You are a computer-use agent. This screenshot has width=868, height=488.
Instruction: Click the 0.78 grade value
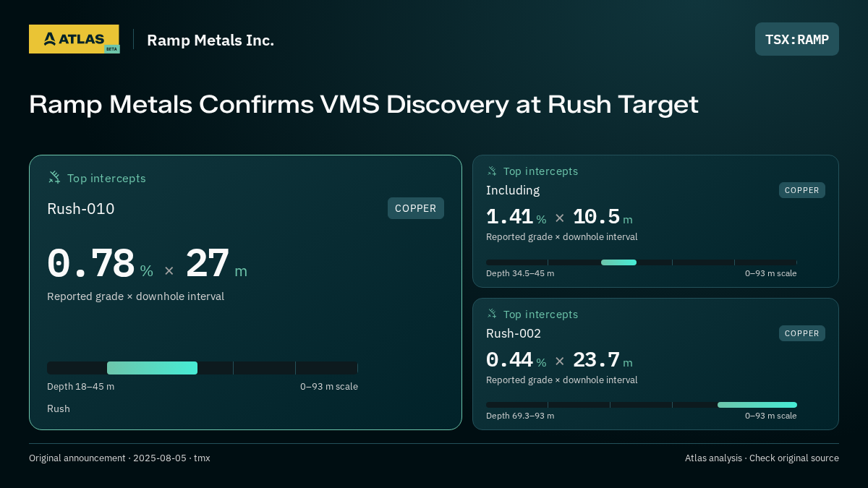pos(91,264)
